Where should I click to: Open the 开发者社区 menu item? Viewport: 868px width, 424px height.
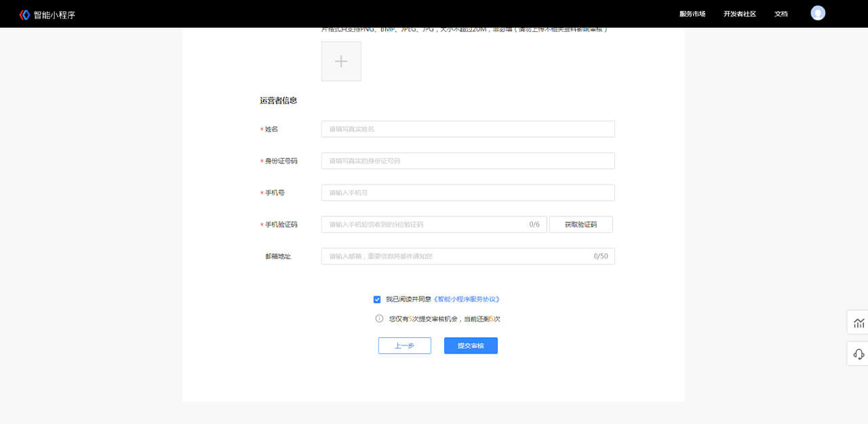739,13
